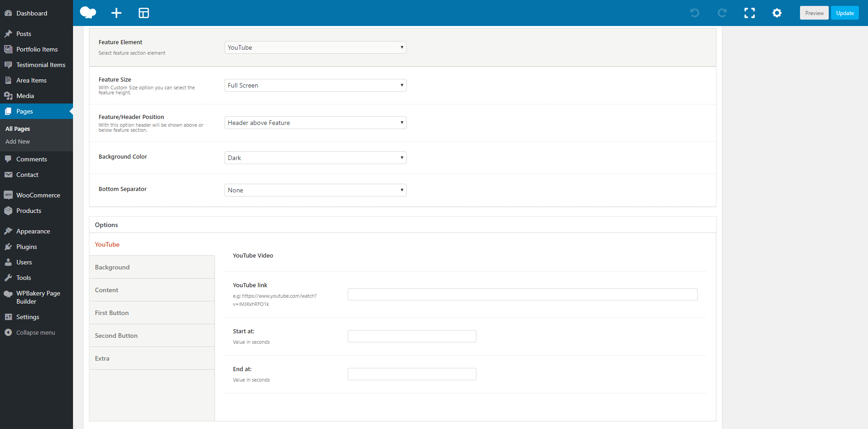
Task: Open the gear settings icon in top bar
Action: click(x=777, y=13)
